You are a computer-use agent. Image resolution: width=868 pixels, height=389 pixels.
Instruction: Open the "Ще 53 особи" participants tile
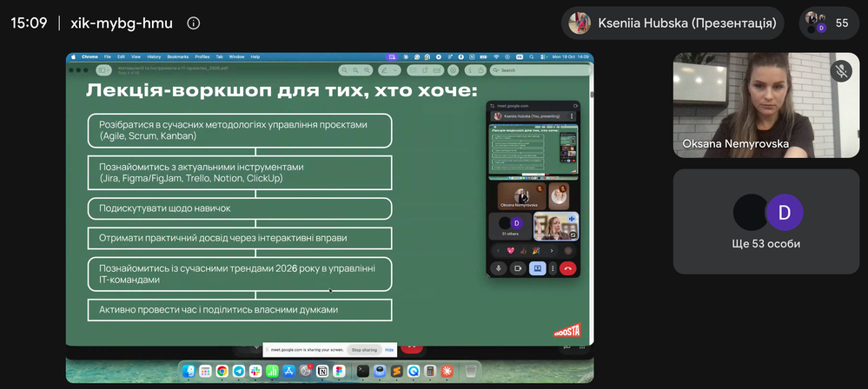766,221
